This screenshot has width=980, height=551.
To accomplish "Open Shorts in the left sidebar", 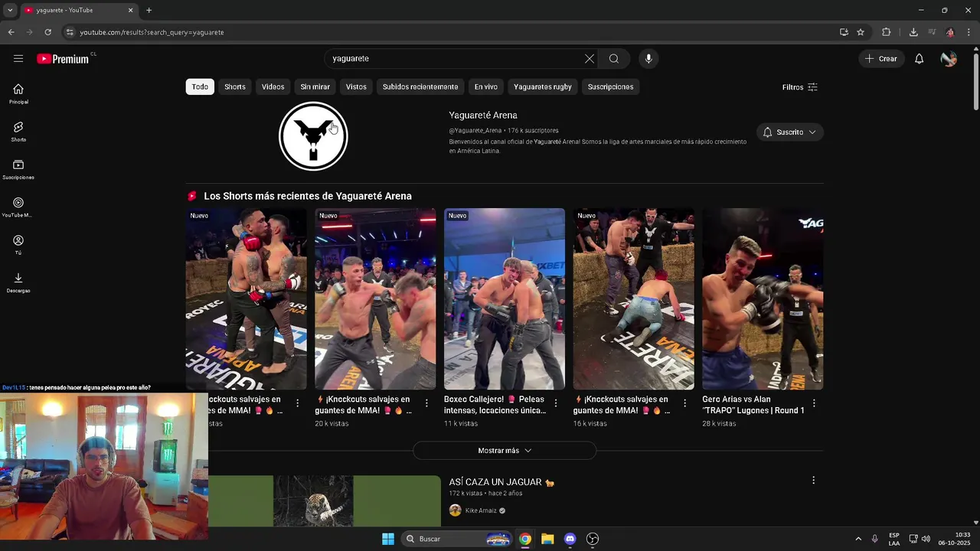I will (x=18, y=132).
